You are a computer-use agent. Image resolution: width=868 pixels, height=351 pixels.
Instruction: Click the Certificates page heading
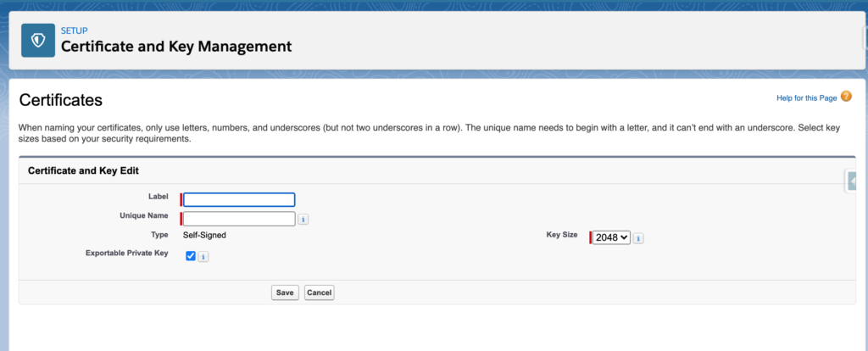[x=60, y=100]
